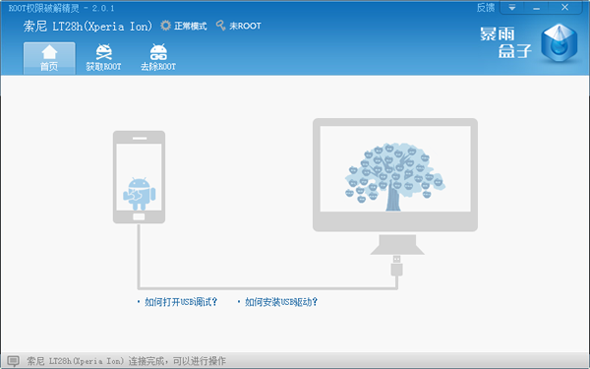This screenshot has width=590, height=369.
Task: Click the phone with Android robot illustration
Action: [x=139, y=177]
